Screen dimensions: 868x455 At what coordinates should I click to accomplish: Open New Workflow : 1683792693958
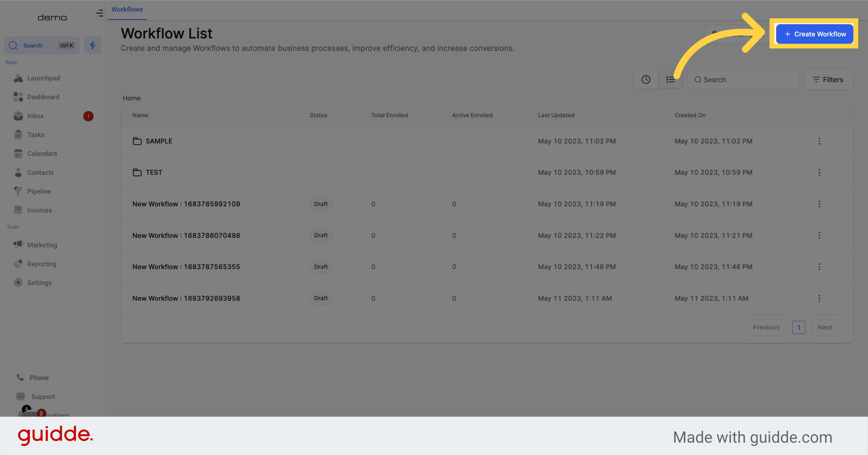click(186, 298)
